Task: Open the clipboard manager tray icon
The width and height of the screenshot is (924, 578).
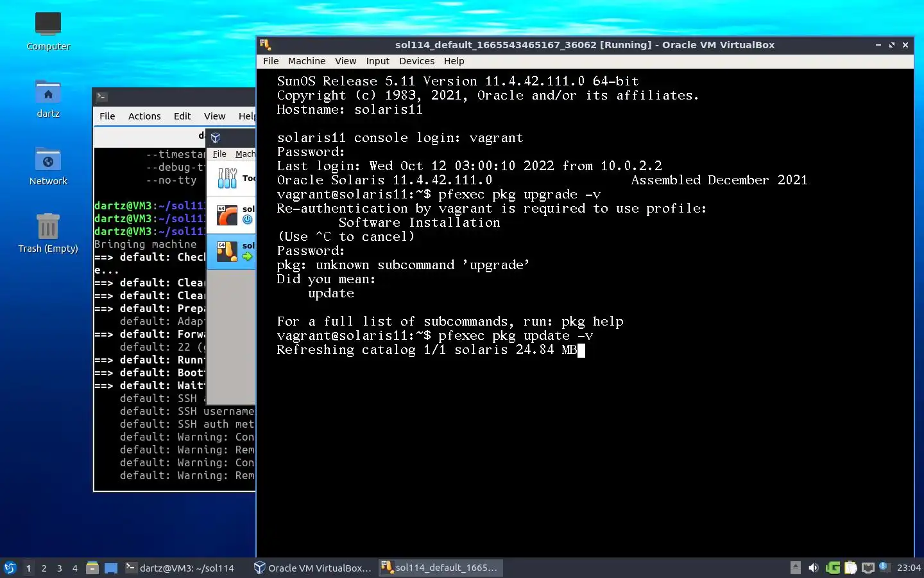Action: click(851, 568)
